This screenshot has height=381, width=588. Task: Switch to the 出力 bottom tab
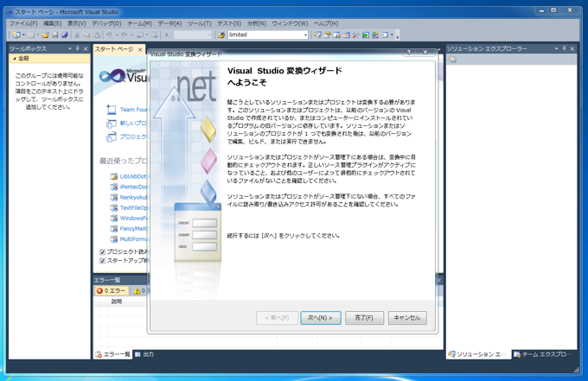pos(144,354)
